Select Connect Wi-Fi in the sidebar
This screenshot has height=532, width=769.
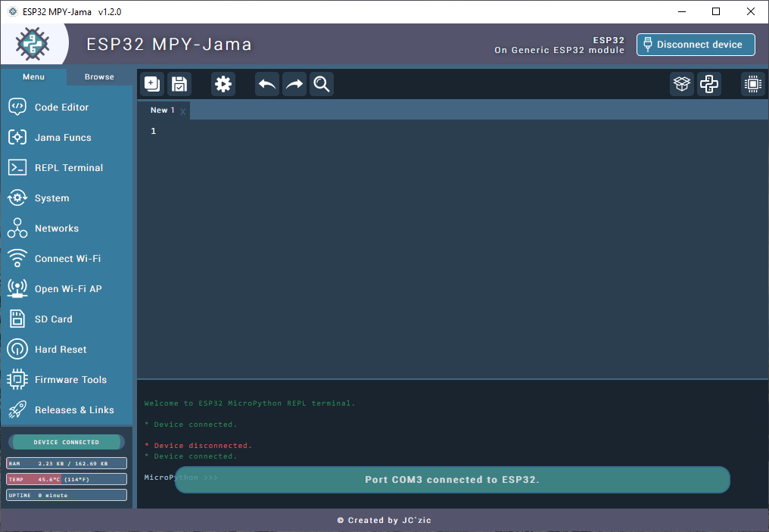click(66, 258)
